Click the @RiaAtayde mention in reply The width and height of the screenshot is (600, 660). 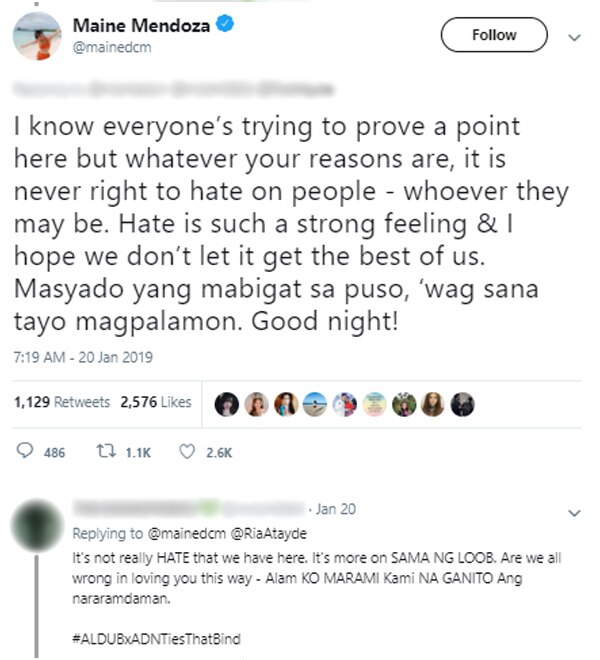coord(269,533)
